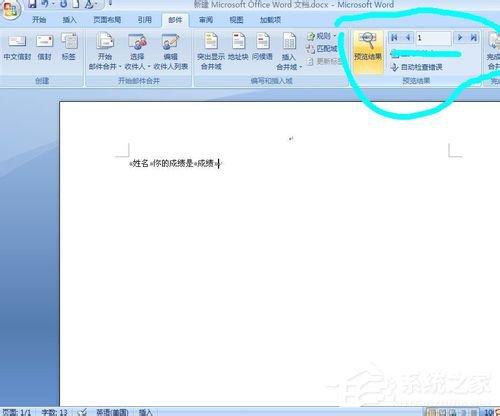Click the 地址块 (Address Block) icon
This screenshot has width=500, height=416.
click(238, 47)
